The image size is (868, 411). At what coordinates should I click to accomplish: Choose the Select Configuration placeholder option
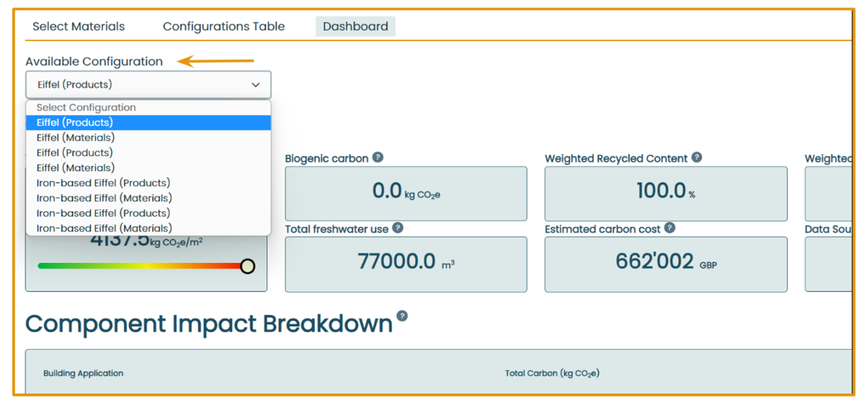[x=86, y=108]
